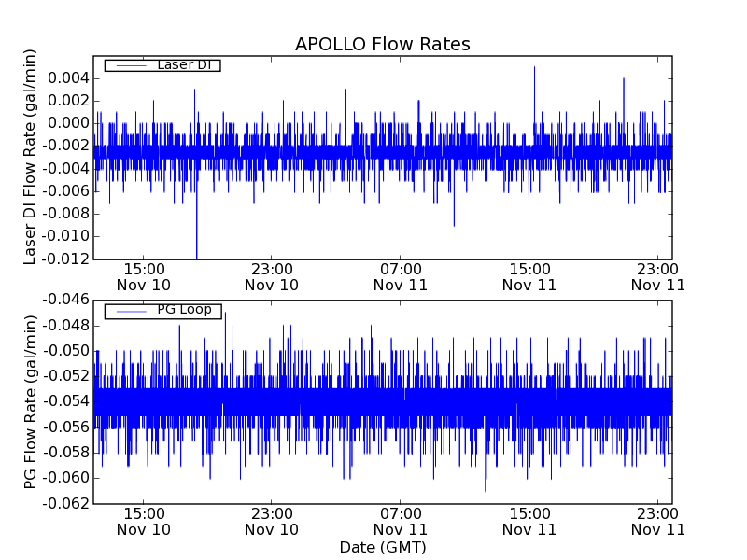Viewport: 747px width, 560px height.
Task: Click the 'Laser DI Flow Rate (gal/min)' axis label
Action: point(30,157)
